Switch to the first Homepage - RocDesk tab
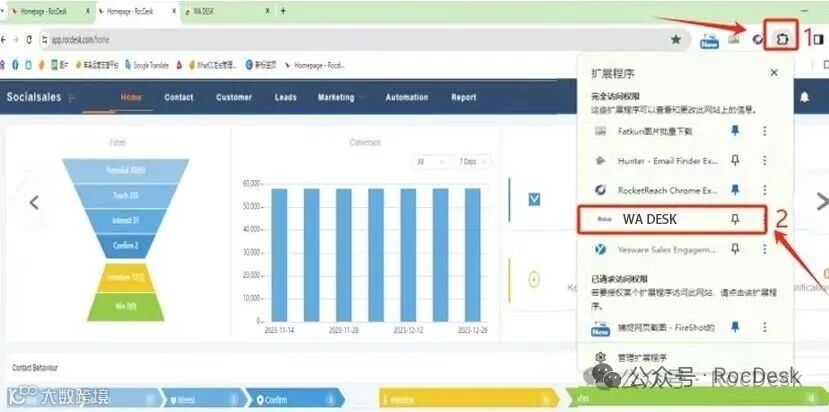Image resolution: width=829 pixels, height=412 pixels. [50, 11]
